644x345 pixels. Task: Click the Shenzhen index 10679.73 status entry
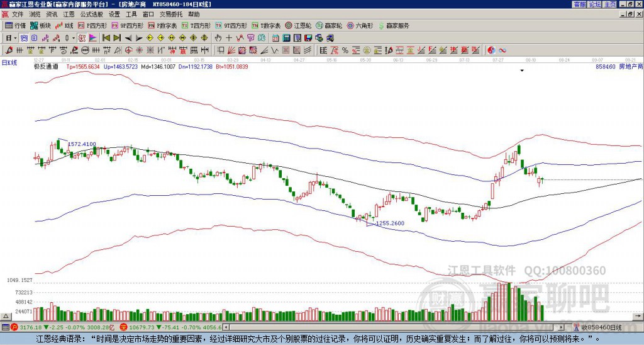[171, 327]
